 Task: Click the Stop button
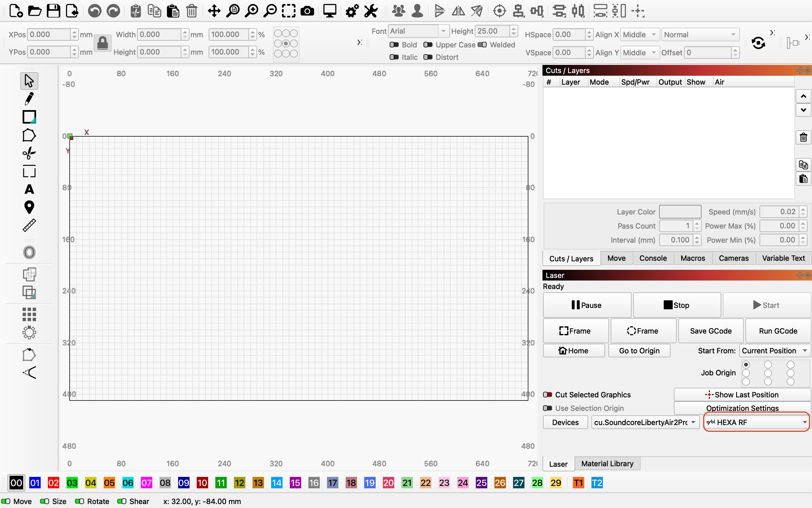[677, 305]
